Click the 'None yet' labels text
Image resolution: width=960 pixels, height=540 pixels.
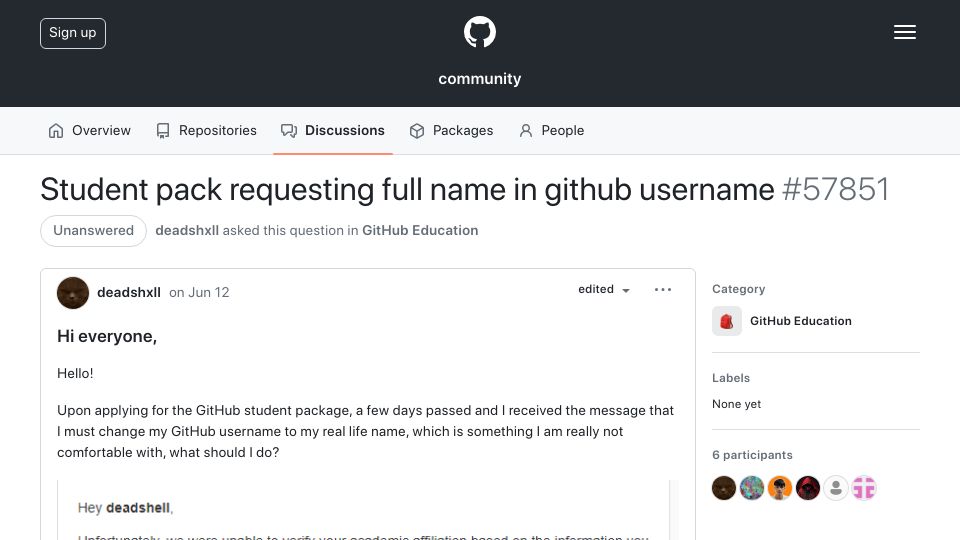click(x=737, y=404)
